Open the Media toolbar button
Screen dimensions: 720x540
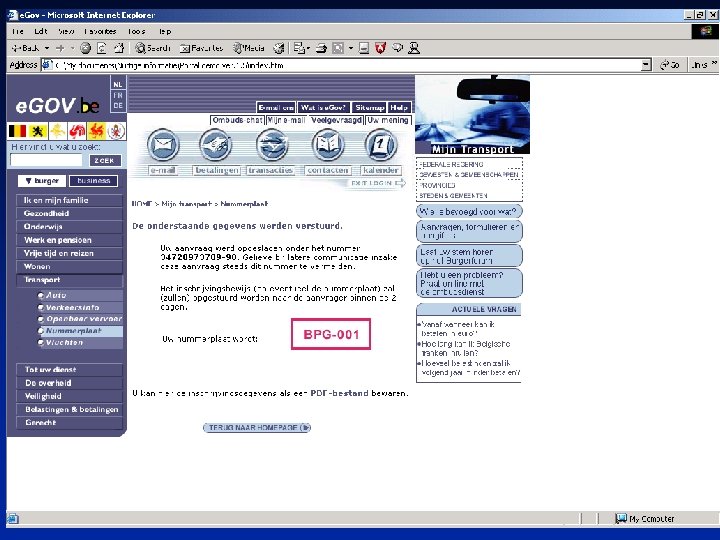coord(248,48)
